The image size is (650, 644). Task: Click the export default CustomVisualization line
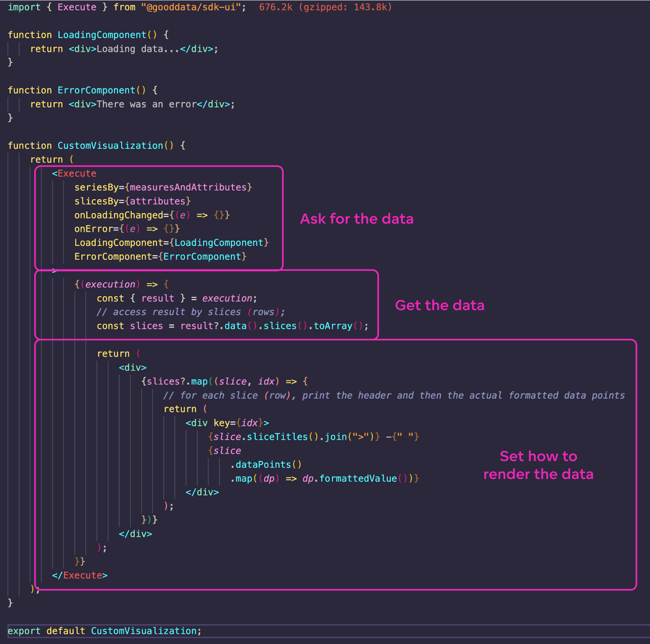104,631
